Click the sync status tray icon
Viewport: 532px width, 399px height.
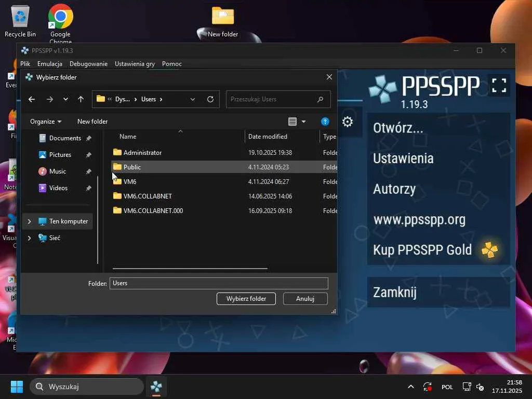click(x=427, y=387)
